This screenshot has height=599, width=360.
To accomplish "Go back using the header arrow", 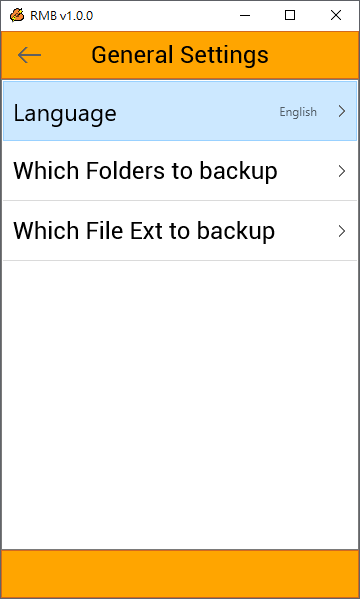I will (x=29, y=55).
